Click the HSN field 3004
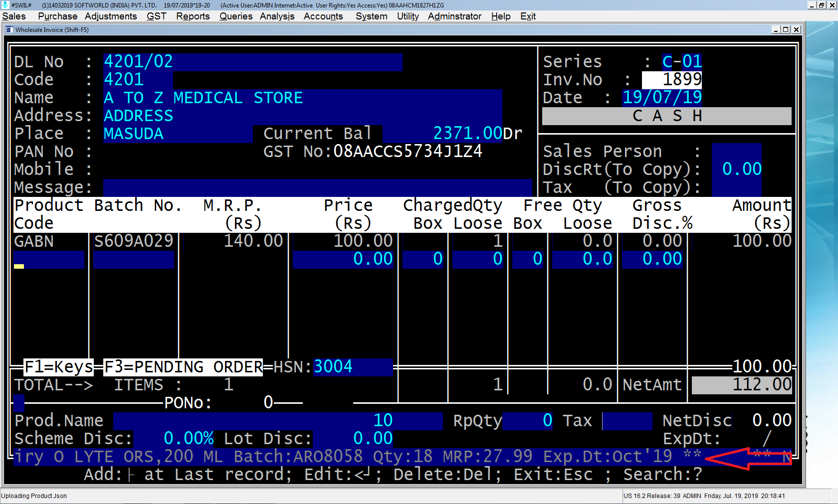 (x=353, y=367)
